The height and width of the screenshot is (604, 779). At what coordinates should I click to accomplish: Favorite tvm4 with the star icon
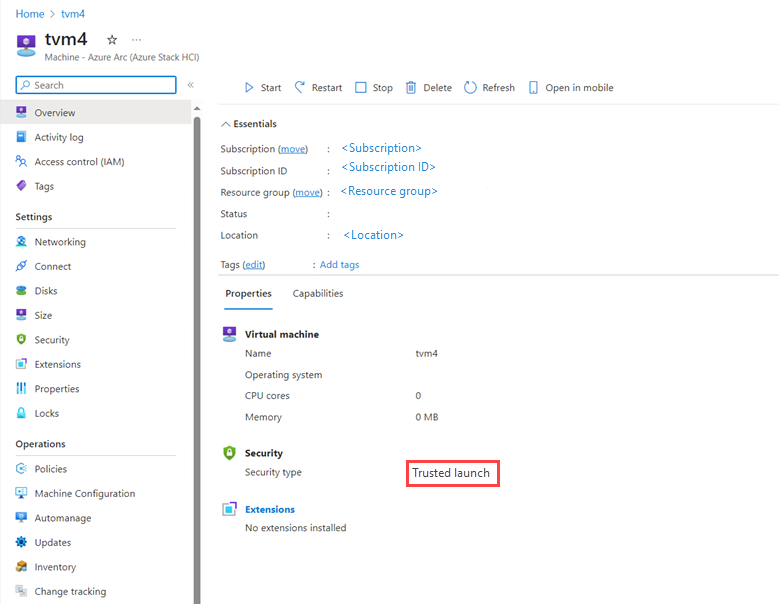[112, 40]
